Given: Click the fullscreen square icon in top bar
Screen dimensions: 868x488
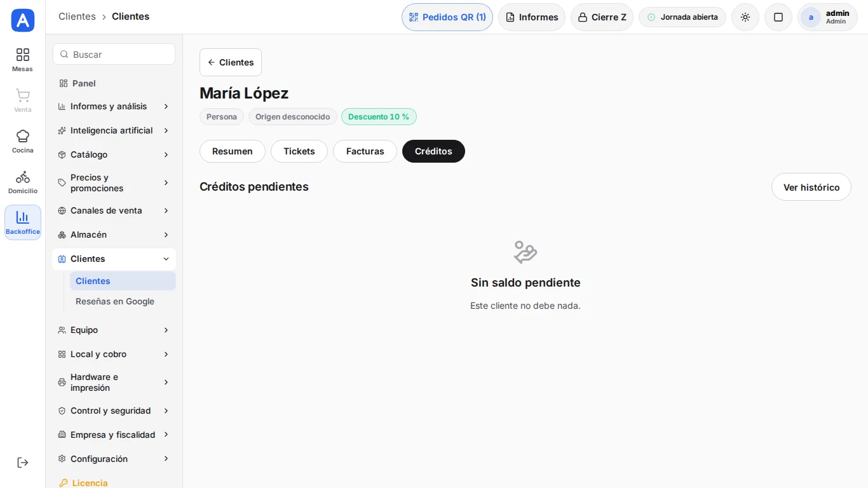Looking at the screenshot, I should [778, 17].
